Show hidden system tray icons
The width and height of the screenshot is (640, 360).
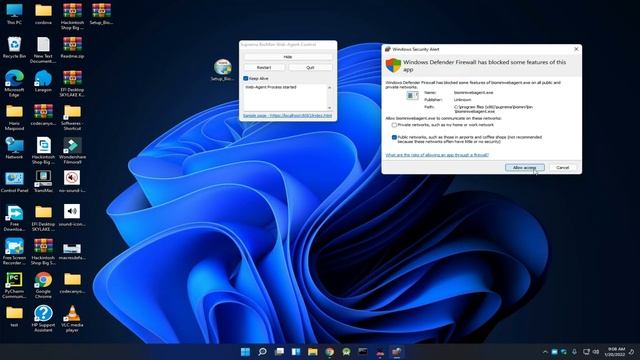pos(545,352)
